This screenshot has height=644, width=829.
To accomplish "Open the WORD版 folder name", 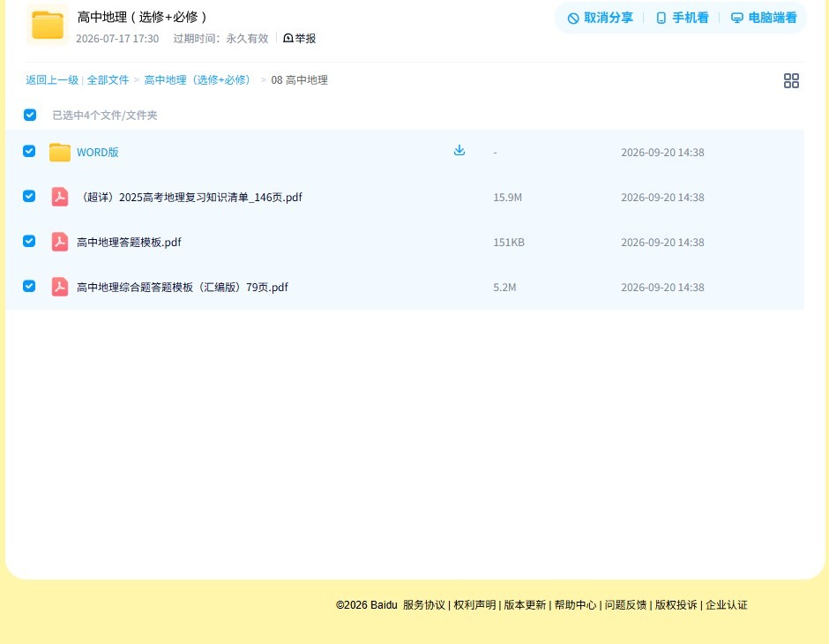I will click(98, 153).
